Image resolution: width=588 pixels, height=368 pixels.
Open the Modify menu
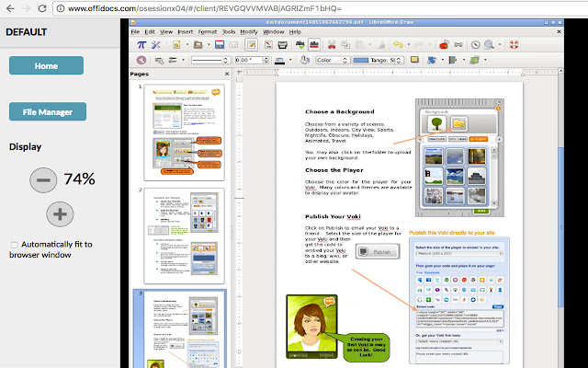pos(249,31)
